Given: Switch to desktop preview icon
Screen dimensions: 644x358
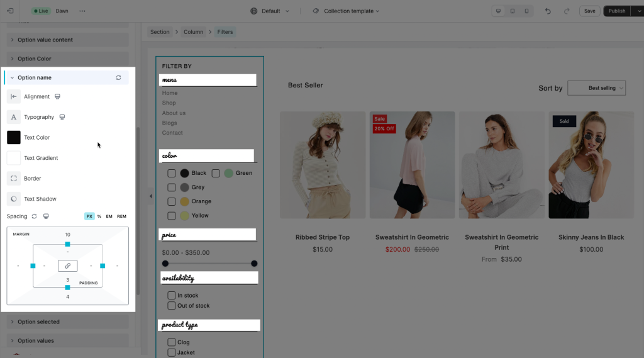Looking at the screenshot, I should point(498,11).
